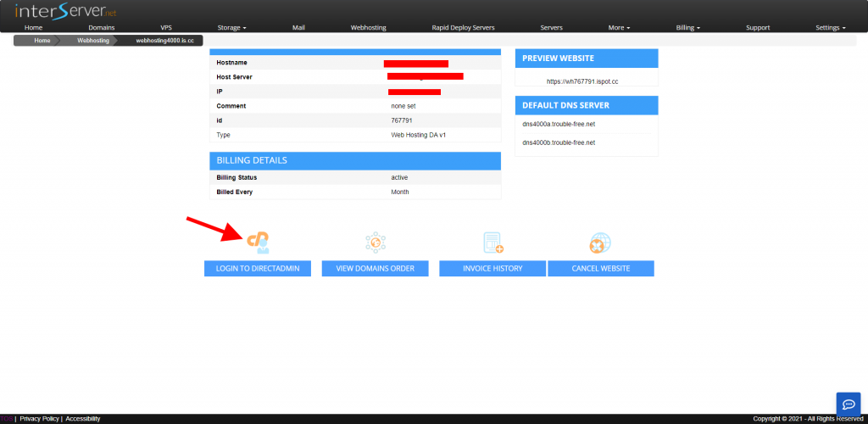
Task: Go to the Domains menu item
Action: pos(102,28)
